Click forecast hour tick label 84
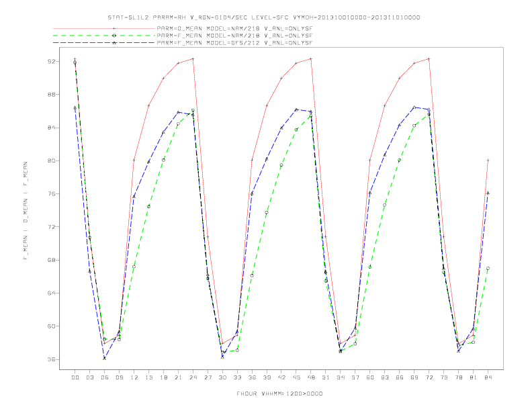 coord(488,377)
